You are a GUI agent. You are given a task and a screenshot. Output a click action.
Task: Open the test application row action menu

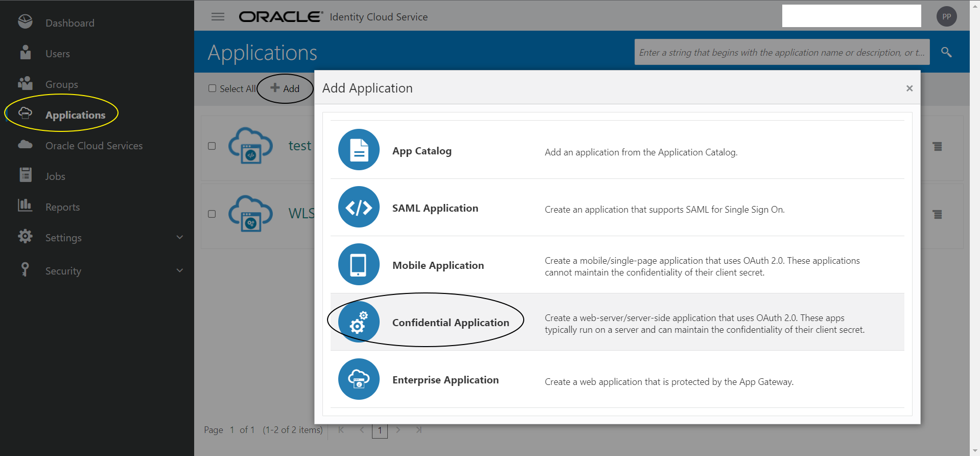[937, 147]
